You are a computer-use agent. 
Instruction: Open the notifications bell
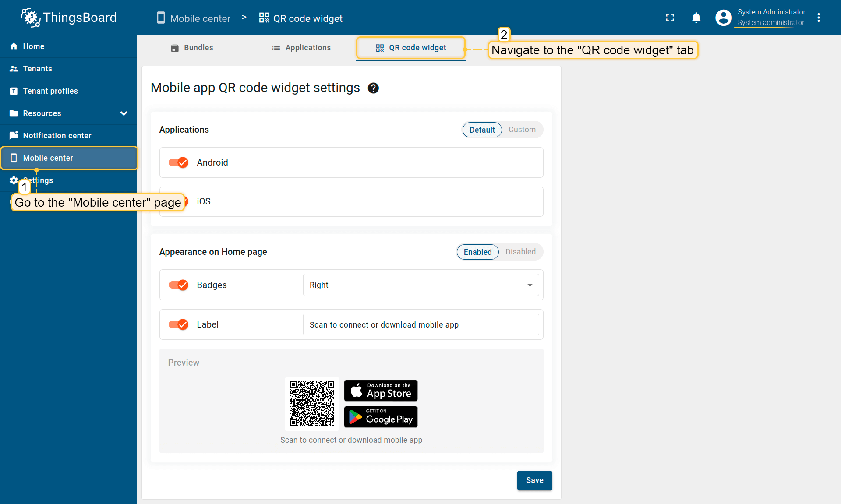coord(696,18)
